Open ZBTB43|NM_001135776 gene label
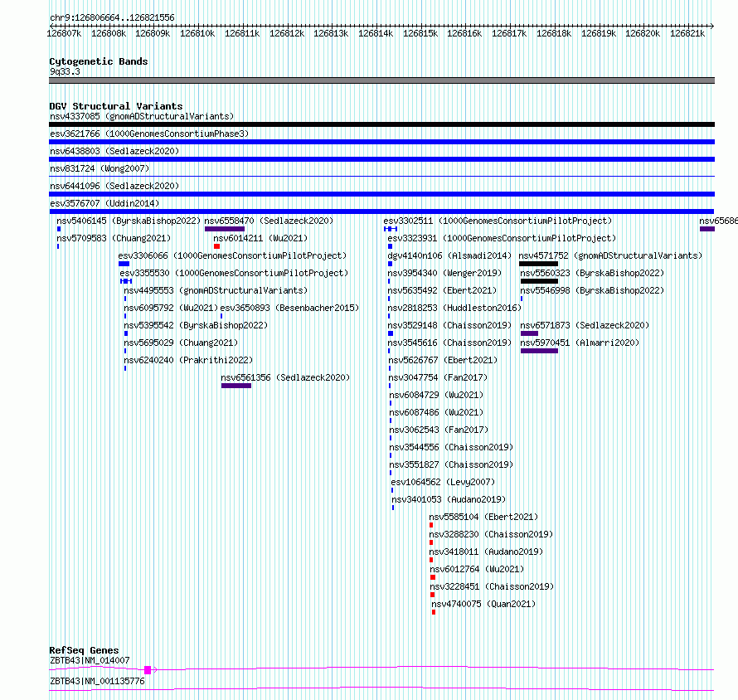Image resolution: width=738 pixels, height=700 pixels. pyautogui.click(x=97, y=681)
